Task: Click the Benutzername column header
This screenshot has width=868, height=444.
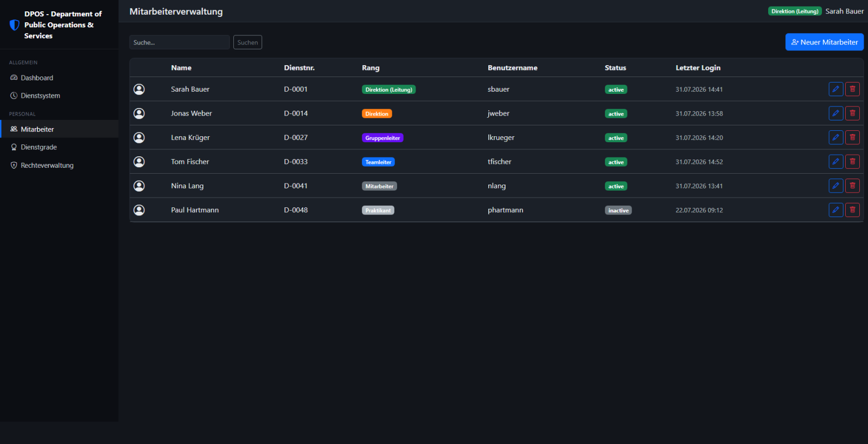Action: click(x=513, y=68)
